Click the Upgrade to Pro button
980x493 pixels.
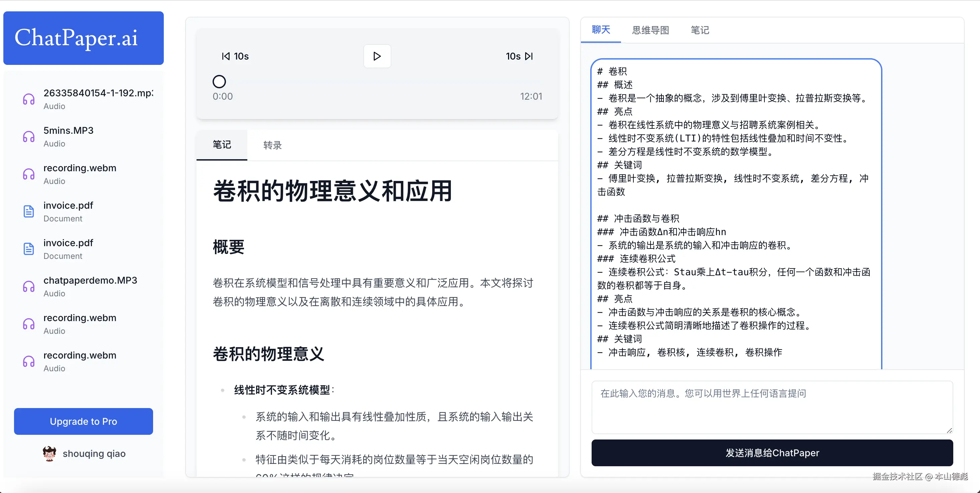click(83, 421)
